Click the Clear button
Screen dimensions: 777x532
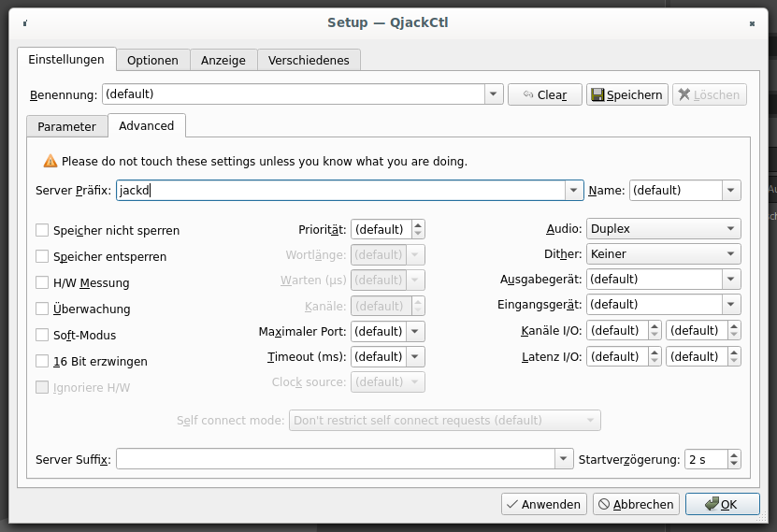click(x=545, y=94)
